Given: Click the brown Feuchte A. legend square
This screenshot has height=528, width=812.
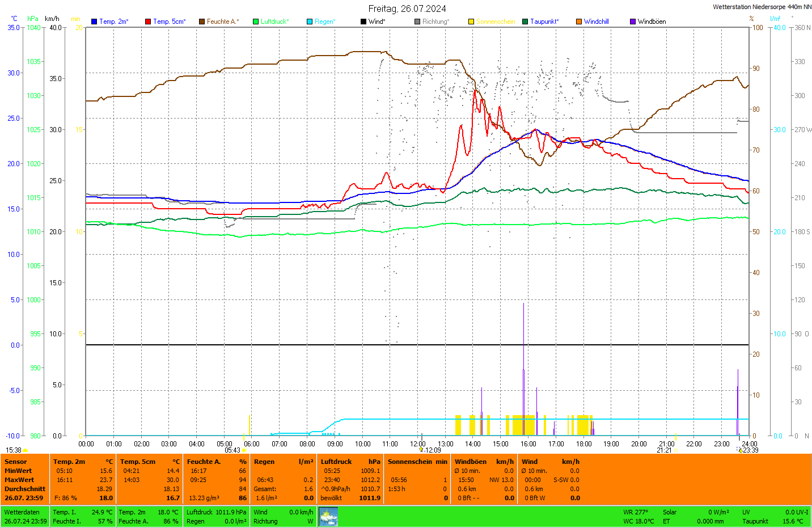Looking at the screenshot, I should coord(202,22).
